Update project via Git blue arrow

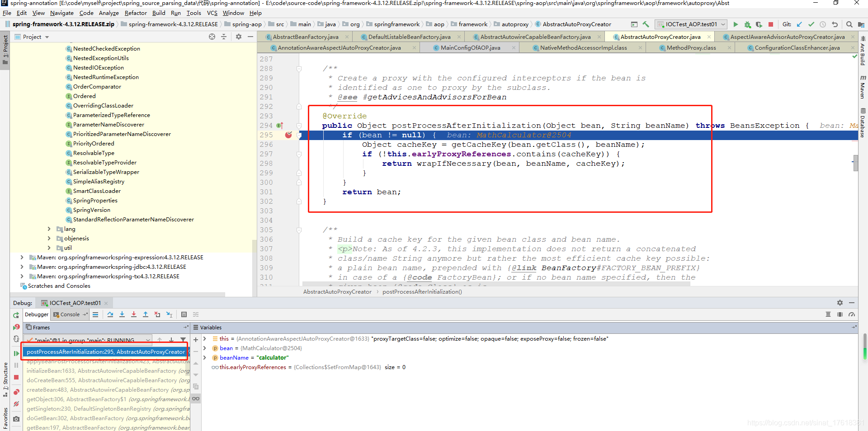[x=799, y=24]
